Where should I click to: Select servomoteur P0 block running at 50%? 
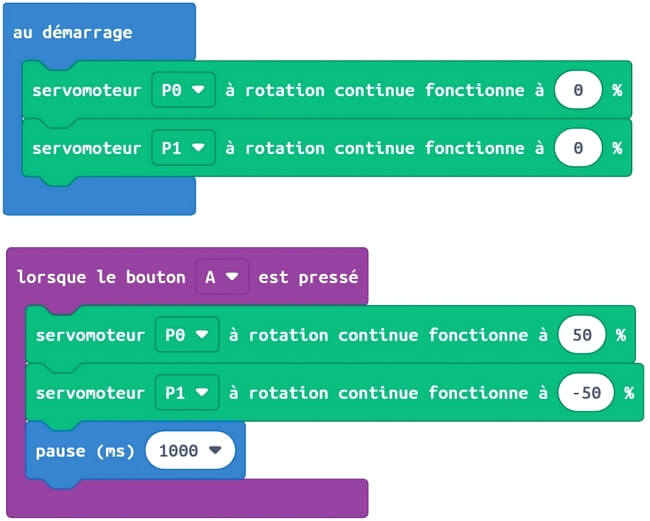coord(330,334)
